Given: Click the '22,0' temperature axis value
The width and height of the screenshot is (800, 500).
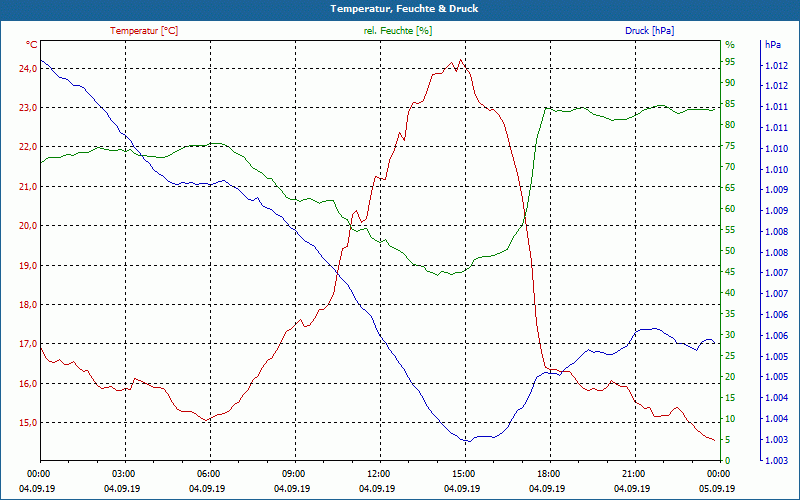Looking at the screenshot, I should point(28,147).
